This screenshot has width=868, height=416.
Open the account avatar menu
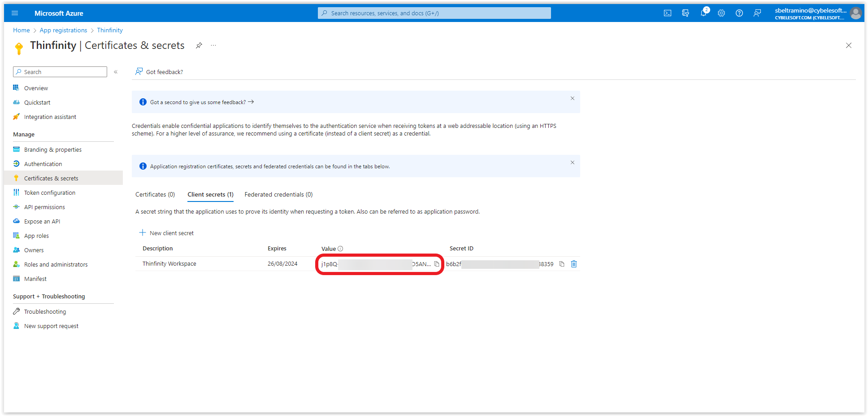click(856, 13)
